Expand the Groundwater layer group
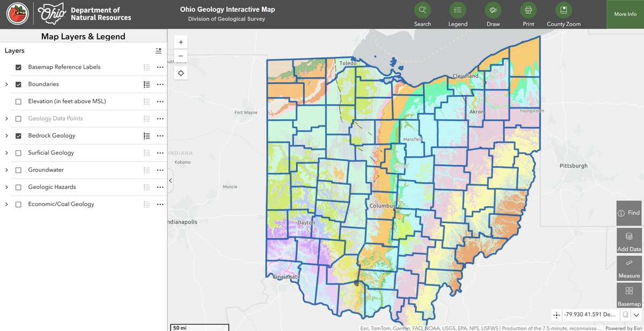 [x=6, y=170]
